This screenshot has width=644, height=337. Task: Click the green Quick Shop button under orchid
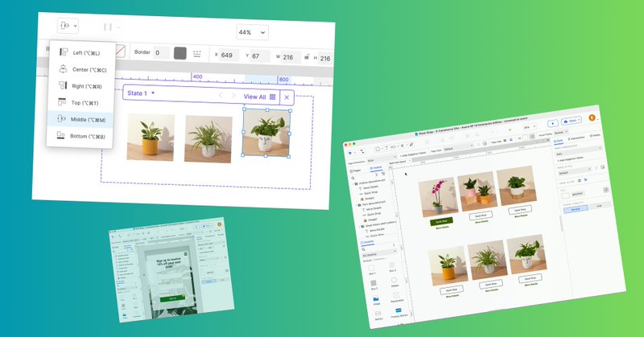pos(441,221)
